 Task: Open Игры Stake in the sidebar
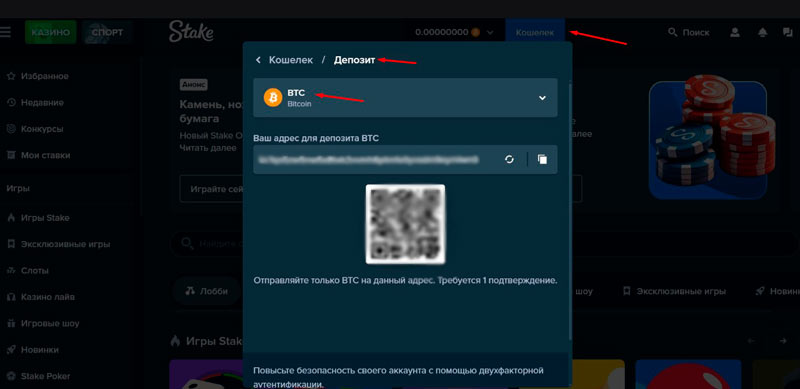[x=45, y=218]
